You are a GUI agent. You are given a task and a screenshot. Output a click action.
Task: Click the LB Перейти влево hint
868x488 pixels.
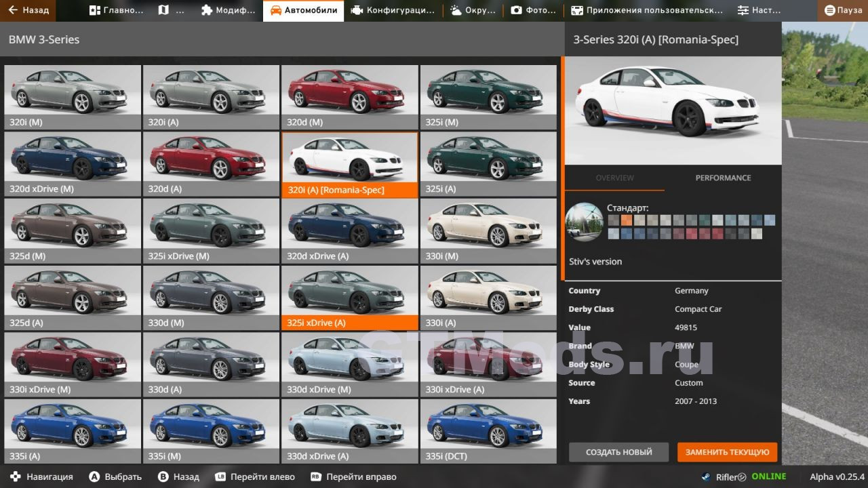tap(255, 476)
